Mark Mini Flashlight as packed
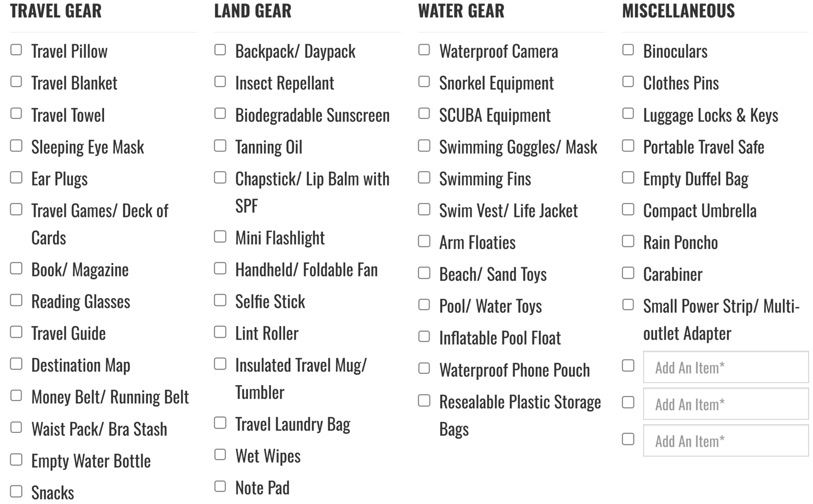The width and height of the screenshot is (813, 504). (x=220, y=236)
